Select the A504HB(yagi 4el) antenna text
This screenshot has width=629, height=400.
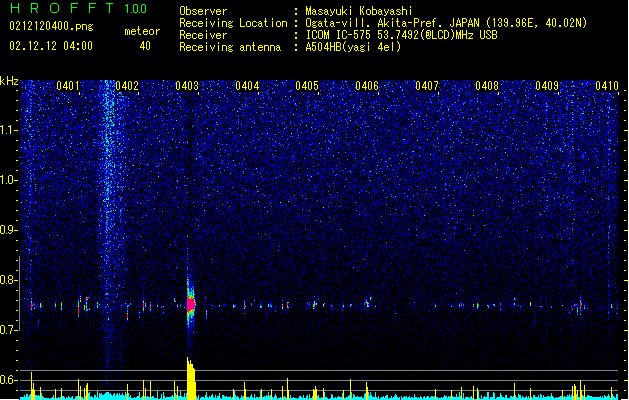353,47
